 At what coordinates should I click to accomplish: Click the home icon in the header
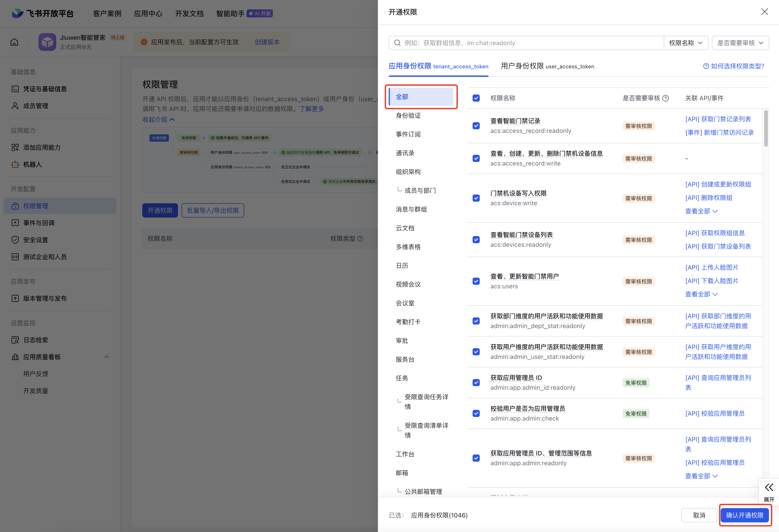pos(15,42)
